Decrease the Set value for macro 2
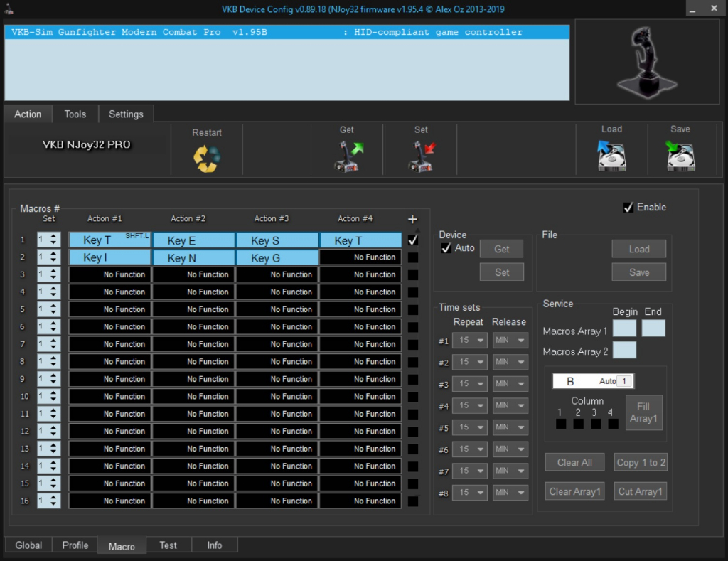The height and width of the screenshot is (561, 728). (53, 260)
